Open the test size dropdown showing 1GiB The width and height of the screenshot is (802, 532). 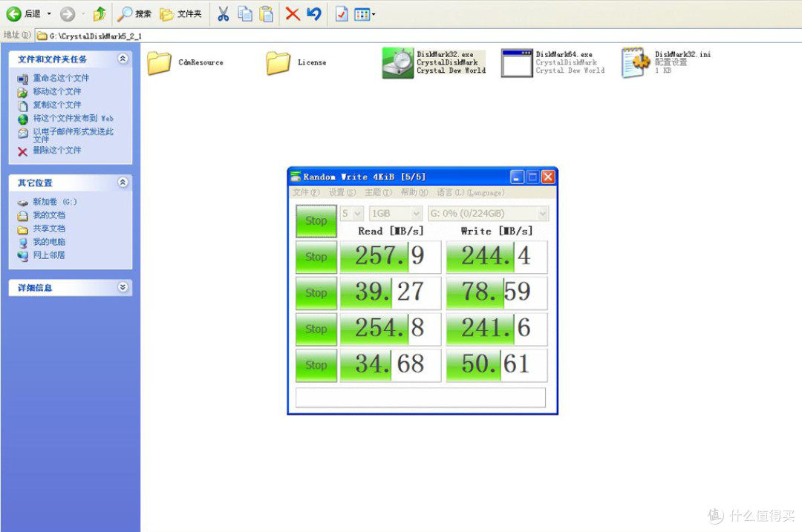(396, 213)
